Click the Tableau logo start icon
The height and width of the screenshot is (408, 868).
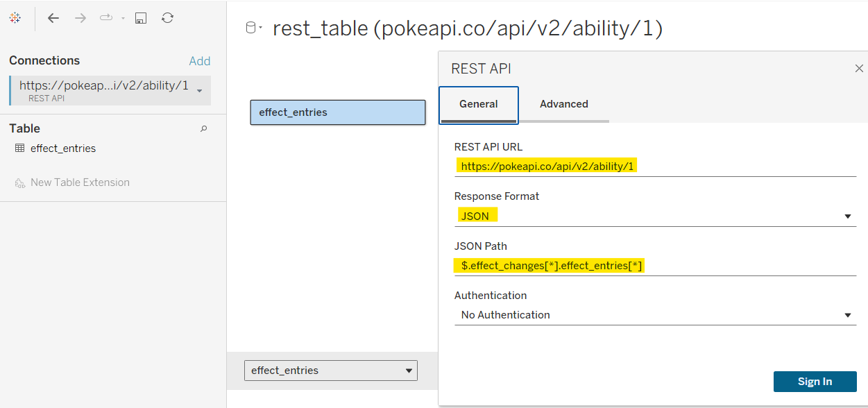15,18
